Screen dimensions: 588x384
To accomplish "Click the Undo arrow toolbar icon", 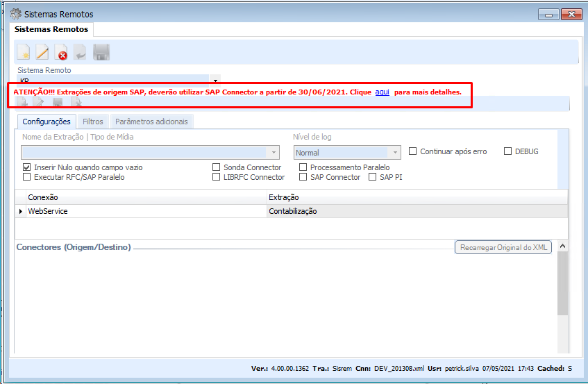I will 80,52.
